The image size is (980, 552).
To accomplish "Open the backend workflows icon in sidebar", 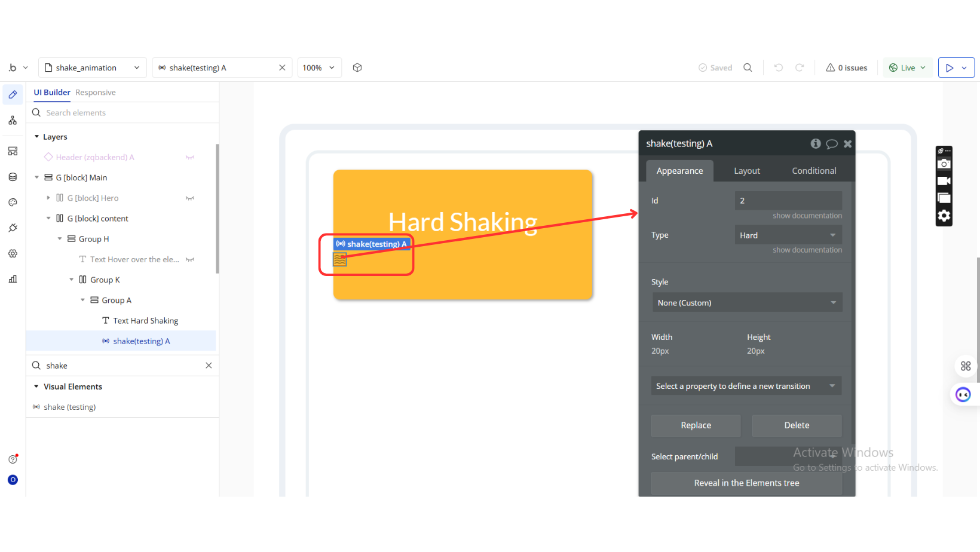I will point(13,151).
